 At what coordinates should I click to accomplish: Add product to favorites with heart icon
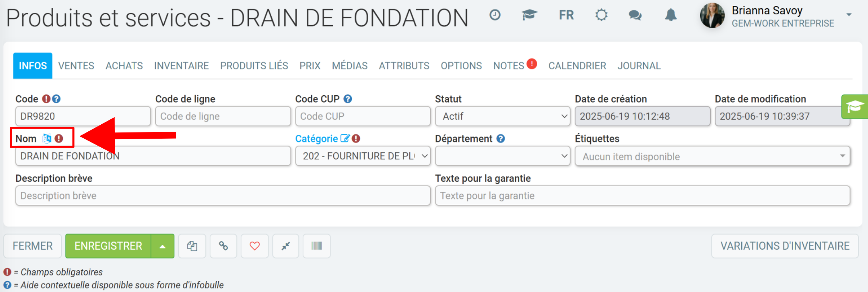[255, 246]
